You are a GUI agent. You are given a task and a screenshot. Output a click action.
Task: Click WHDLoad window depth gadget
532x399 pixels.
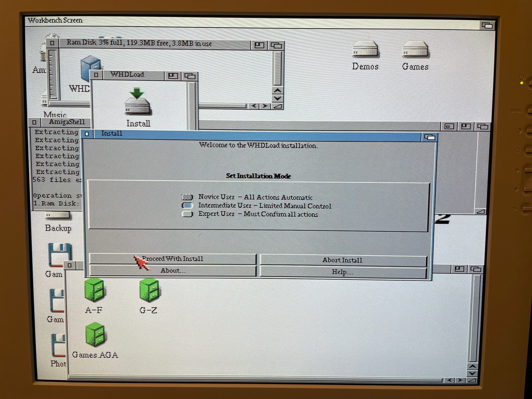click(x=190, y=76)
